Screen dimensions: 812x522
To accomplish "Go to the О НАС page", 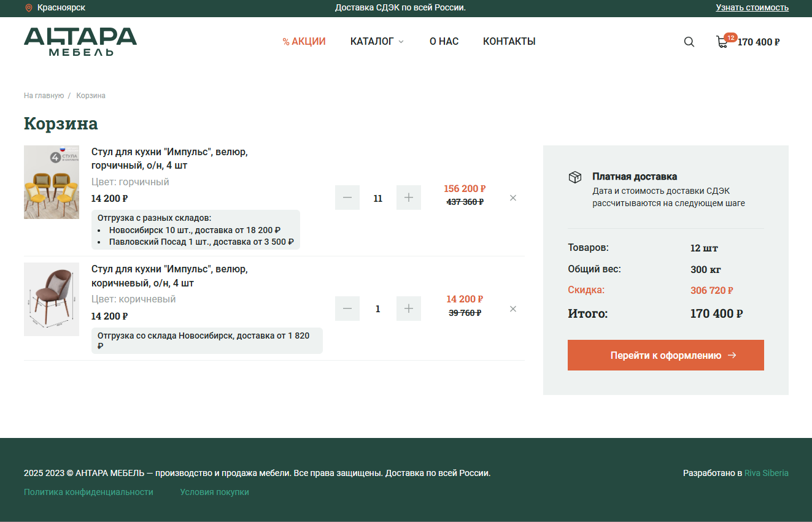I will tap(444, 42).
